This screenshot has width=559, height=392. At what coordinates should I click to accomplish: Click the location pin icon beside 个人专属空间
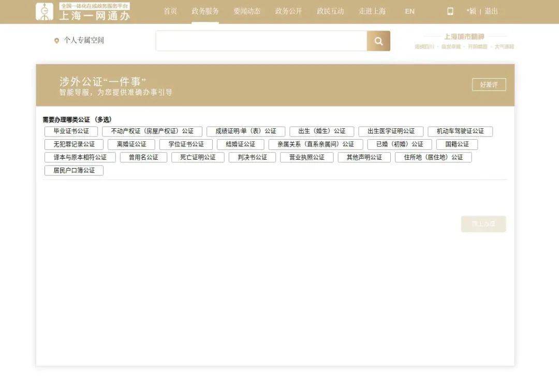pyautogui.click(x=57, y=41)
